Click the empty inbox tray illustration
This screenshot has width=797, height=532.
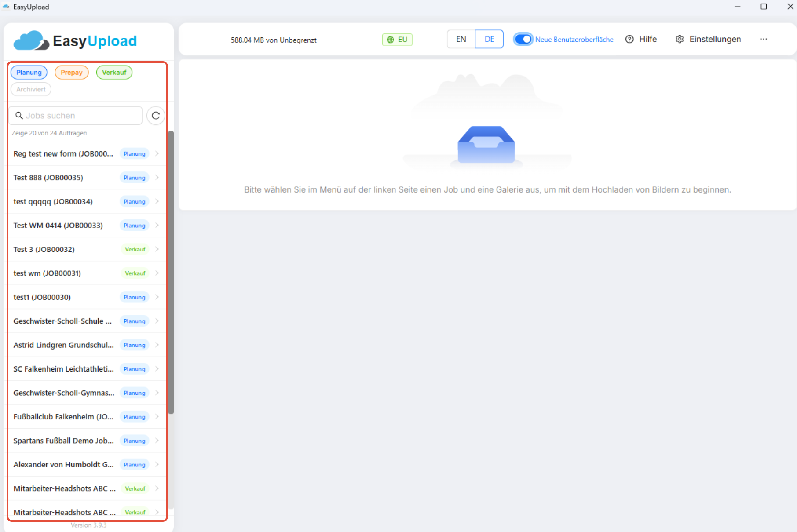click(x=486, y=145)
